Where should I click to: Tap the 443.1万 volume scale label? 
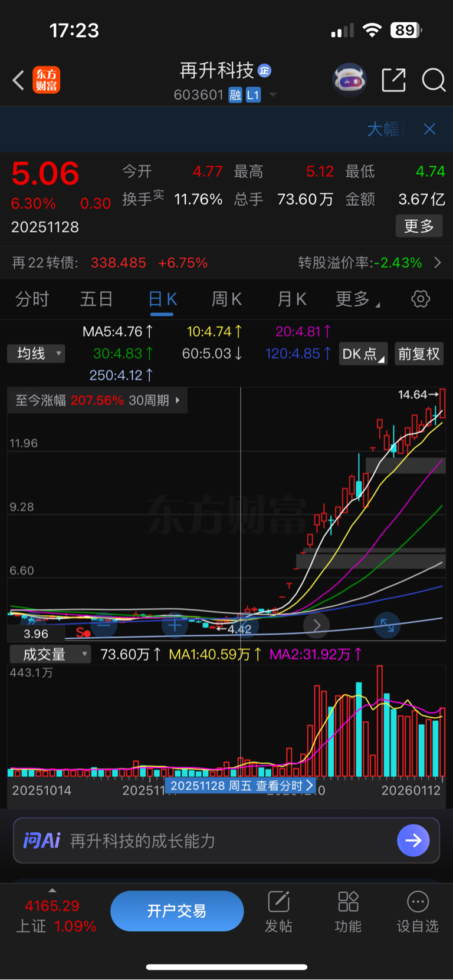31,672
